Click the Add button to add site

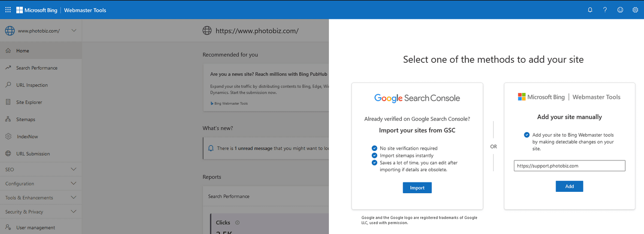[569, 186]
